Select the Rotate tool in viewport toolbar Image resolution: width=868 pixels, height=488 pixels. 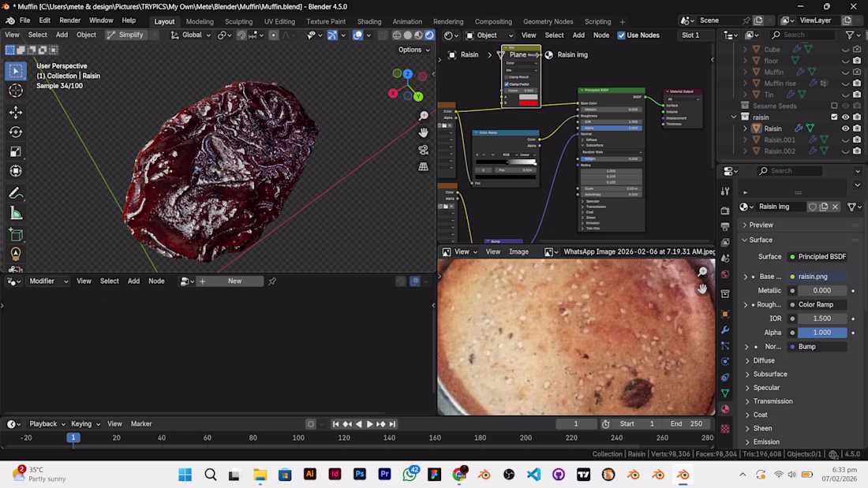point(16,132)
